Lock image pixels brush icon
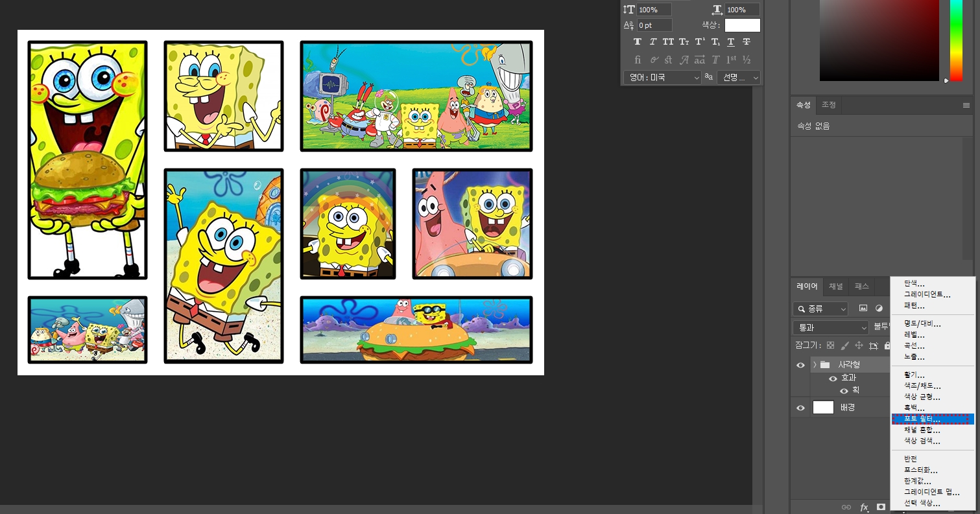 (x=844, y=345)
